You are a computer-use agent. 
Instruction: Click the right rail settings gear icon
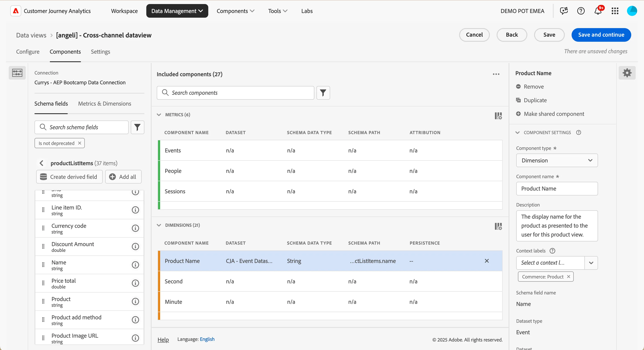(627, 73)
